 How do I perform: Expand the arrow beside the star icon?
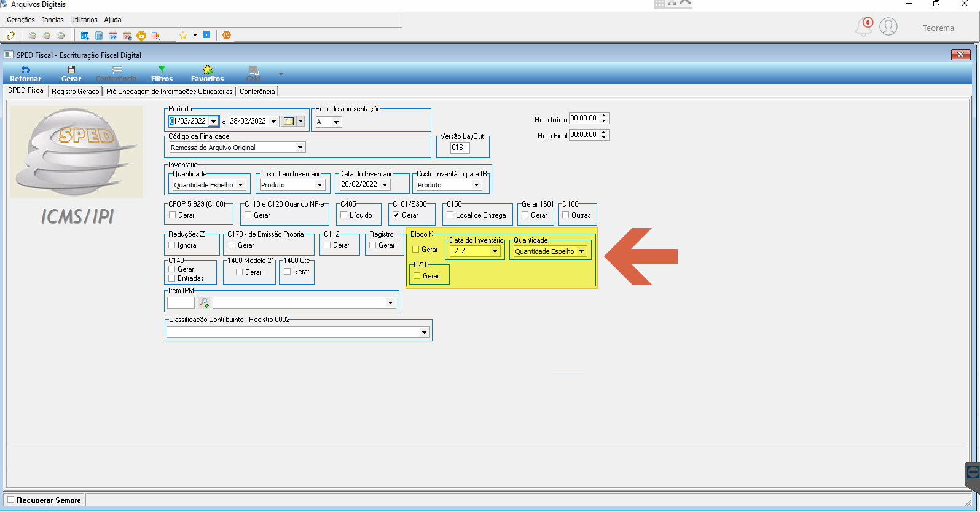coord(195,35)
